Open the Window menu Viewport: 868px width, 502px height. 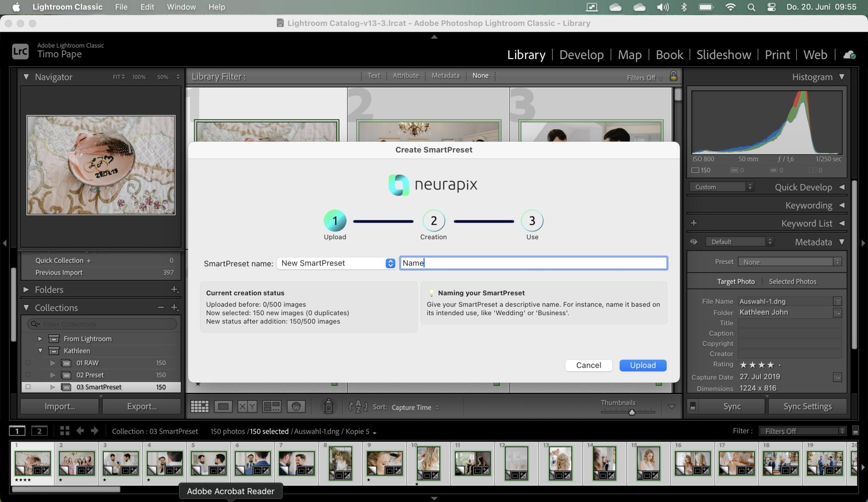coord(181,7)
